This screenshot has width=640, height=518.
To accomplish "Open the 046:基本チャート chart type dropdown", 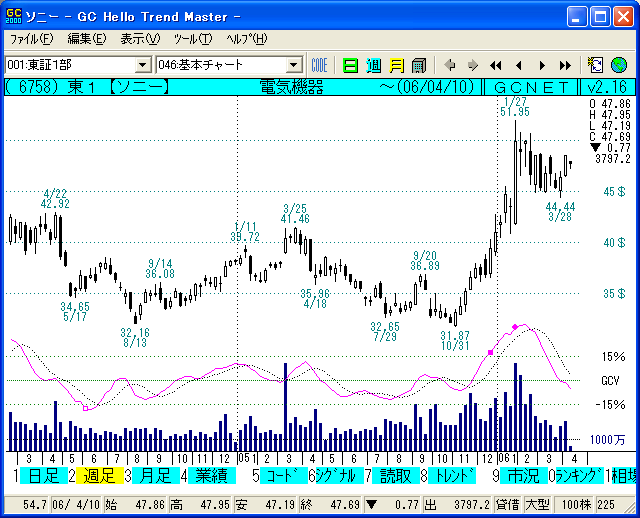I will click(292, 65).
